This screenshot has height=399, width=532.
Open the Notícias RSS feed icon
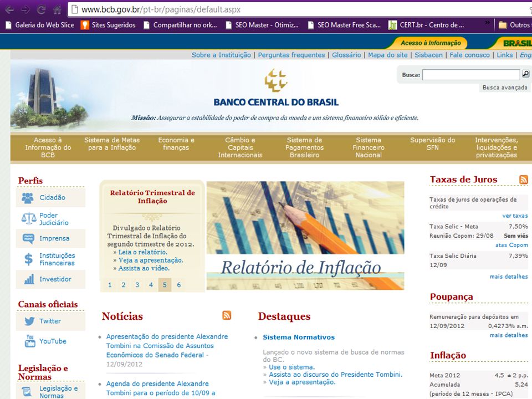tap(227, 315)
